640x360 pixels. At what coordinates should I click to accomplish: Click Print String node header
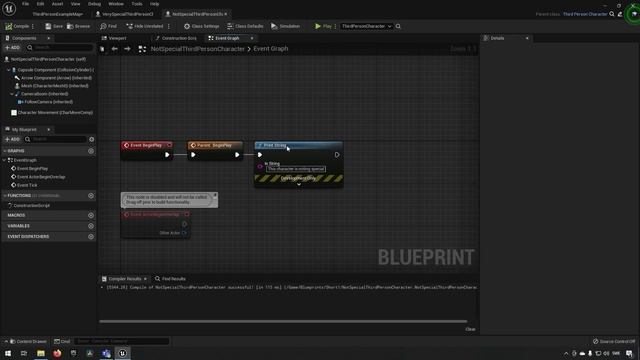pos(298,145)
